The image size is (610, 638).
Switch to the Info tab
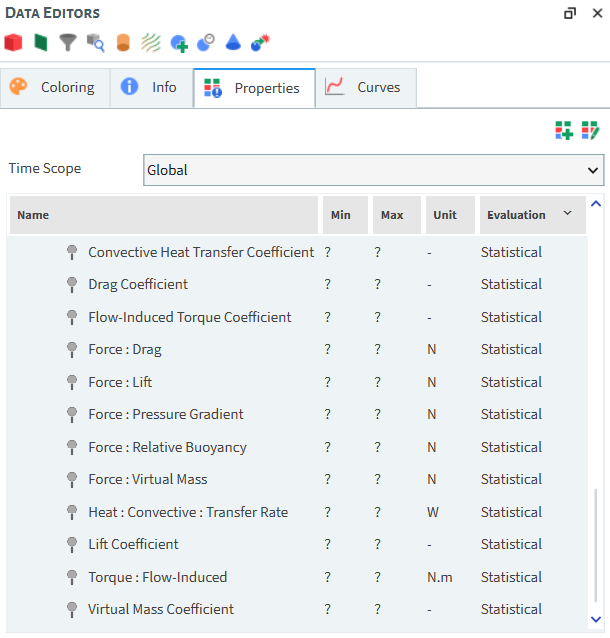152,87
